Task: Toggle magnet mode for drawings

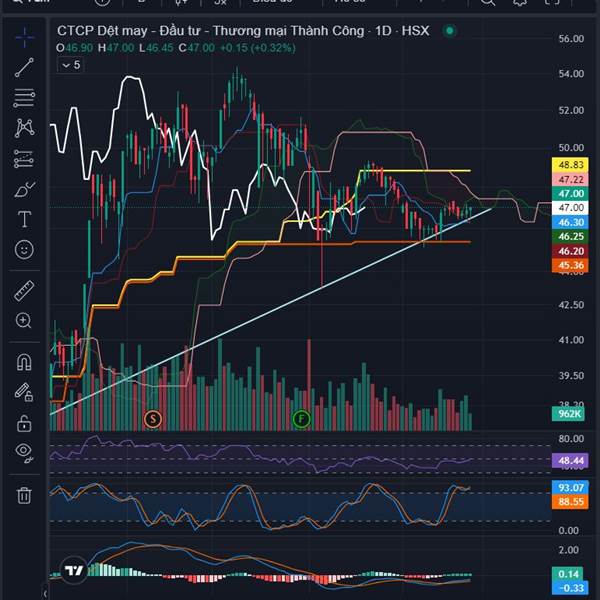Action: [24, 362]
